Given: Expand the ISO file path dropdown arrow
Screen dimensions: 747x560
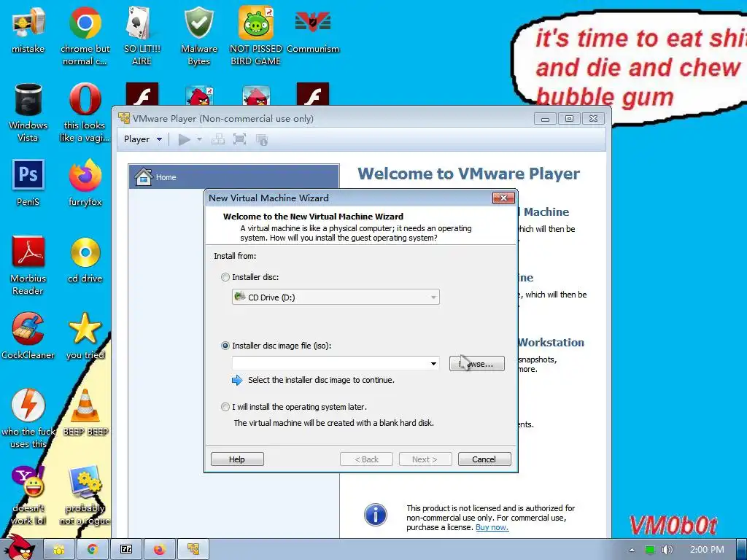Looking at the screenshot, I should pyautogui.click(x=433, y=364).
